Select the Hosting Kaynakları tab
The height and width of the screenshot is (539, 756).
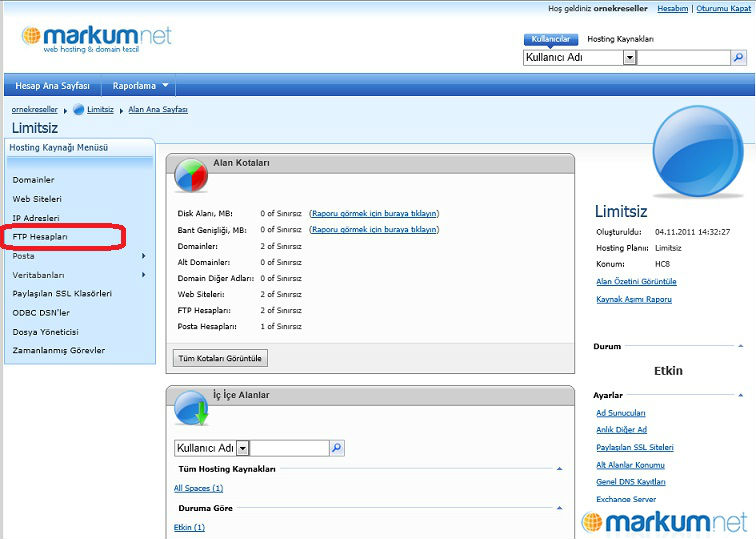pyautogui.click(x=621, y=39)
